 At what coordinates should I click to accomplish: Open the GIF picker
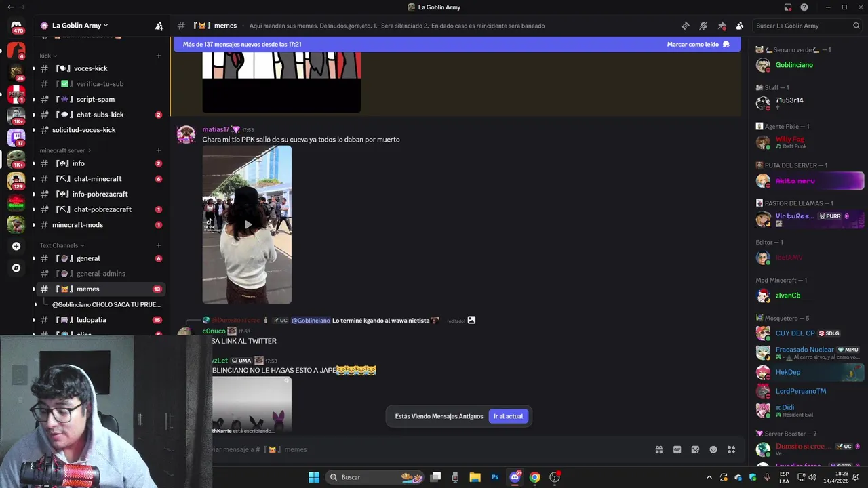[x=677, y=449]
